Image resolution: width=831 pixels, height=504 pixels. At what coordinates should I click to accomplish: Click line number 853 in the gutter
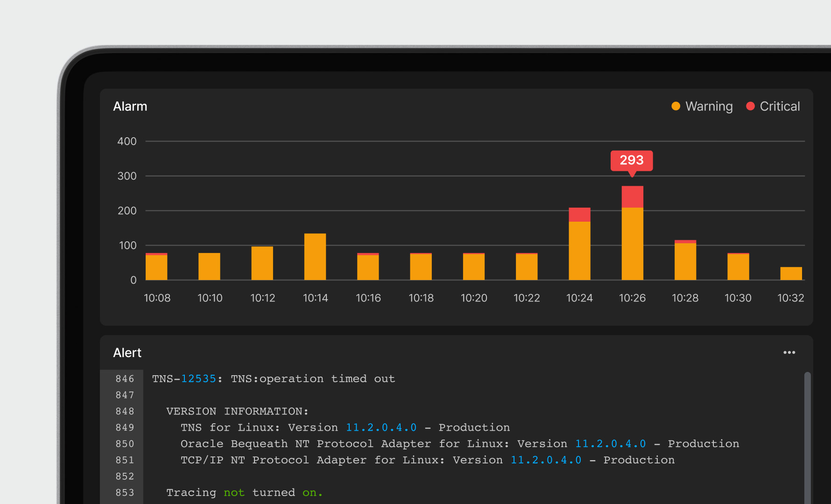(x=125, y=493)
